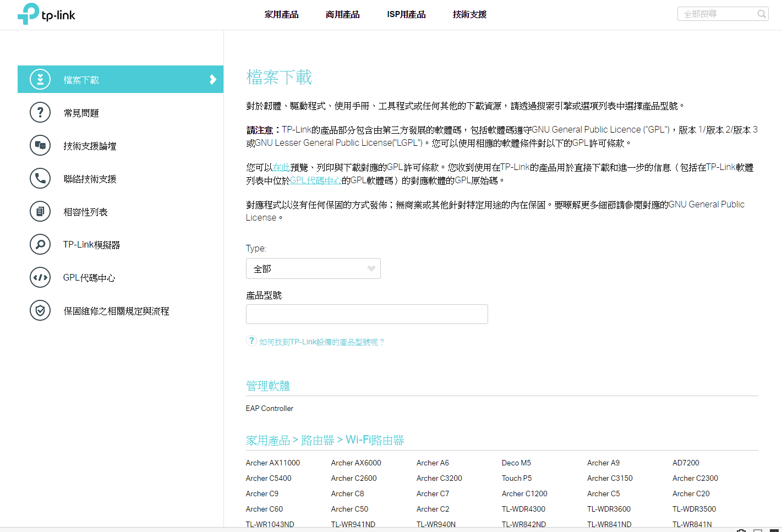Select 檔案下載 in the sidebar
The height and width of the screenshot is (532, 782).
click(121, 79)
